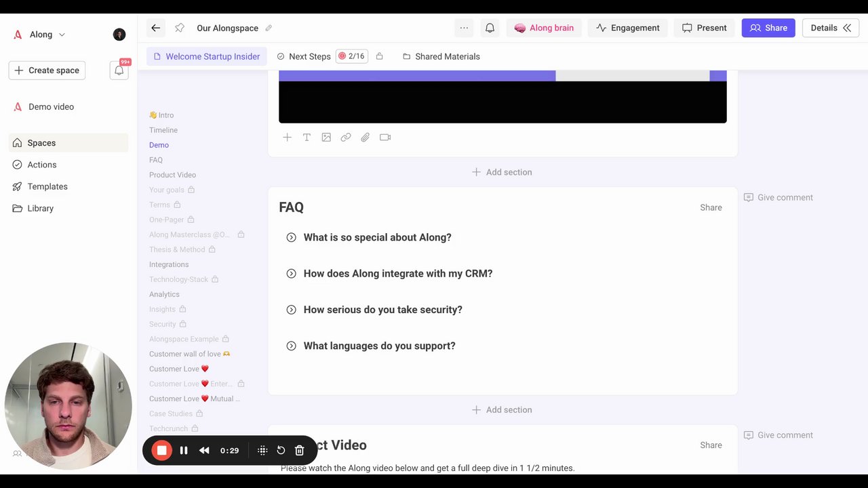Click the locked Security outline item
868x488 pixels.
coord(167,324)
